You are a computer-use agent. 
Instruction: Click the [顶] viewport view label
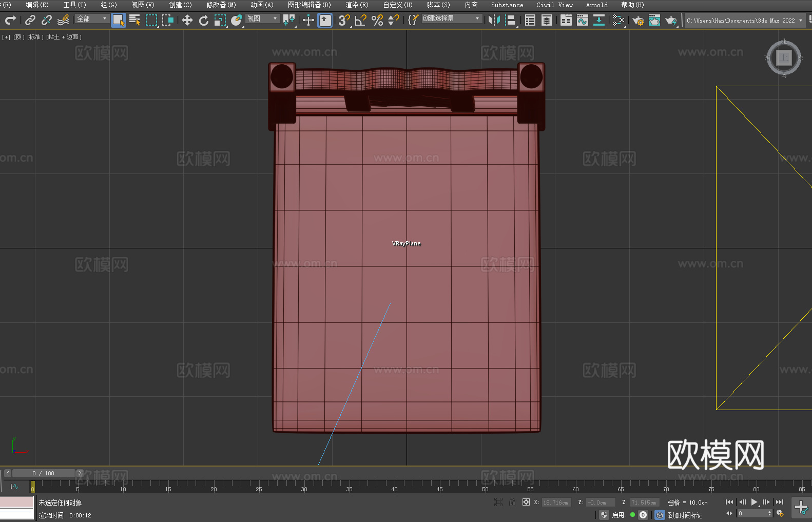tap(19, 37)
